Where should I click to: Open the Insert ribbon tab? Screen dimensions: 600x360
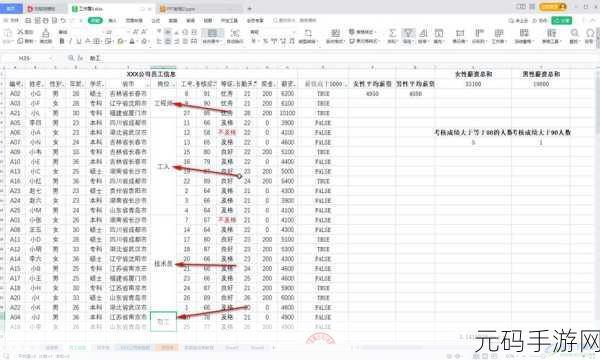(112, 20)
